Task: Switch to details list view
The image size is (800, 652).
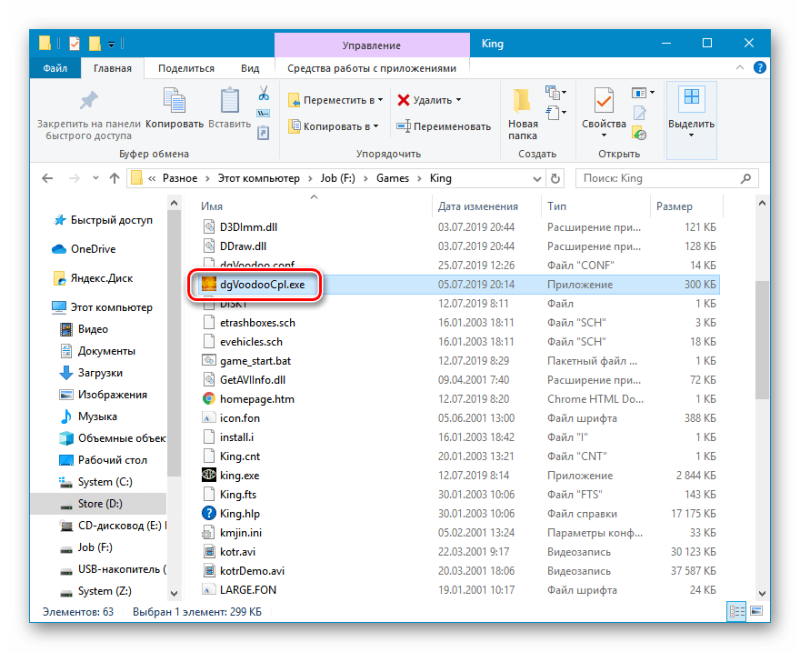Action: tap(737, 611)
